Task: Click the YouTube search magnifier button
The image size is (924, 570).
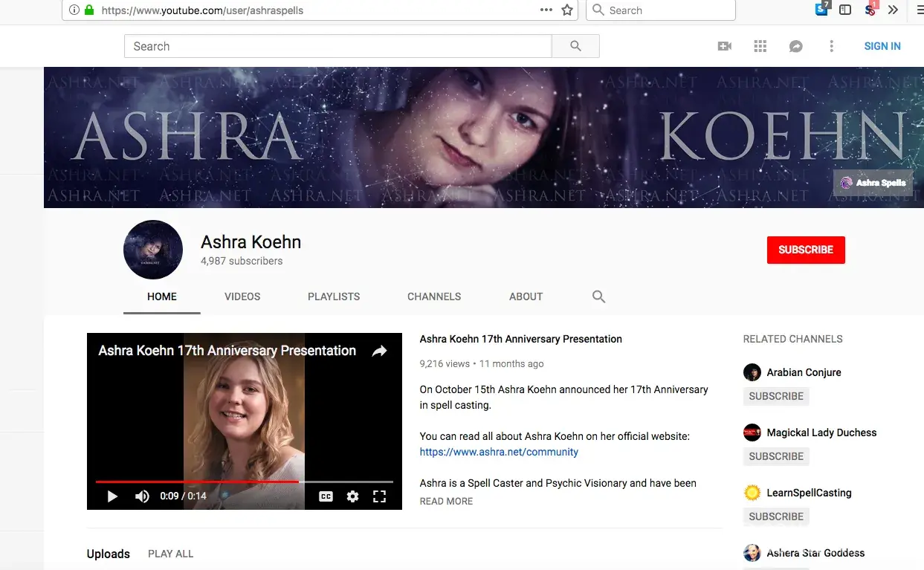Action: [575, 46]
